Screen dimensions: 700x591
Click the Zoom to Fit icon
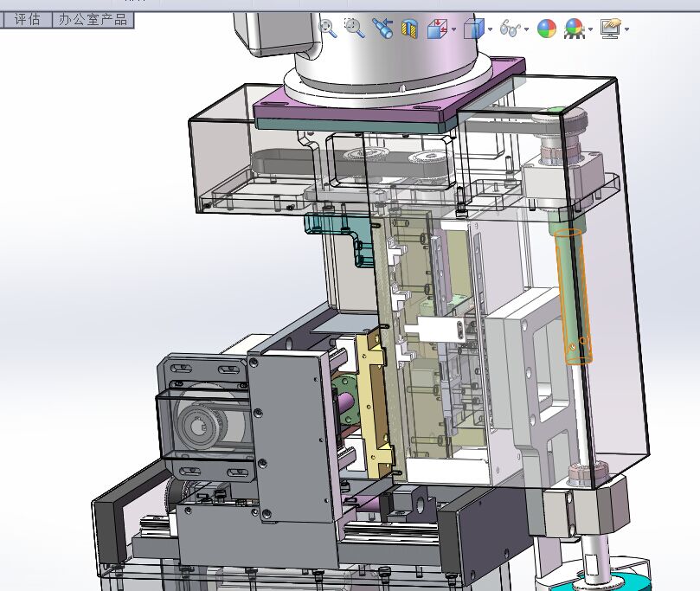328,29
